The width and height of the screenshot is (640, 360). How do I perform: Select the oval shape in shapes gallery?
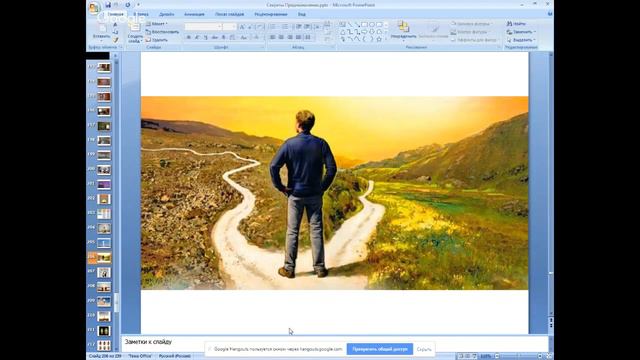372,24
